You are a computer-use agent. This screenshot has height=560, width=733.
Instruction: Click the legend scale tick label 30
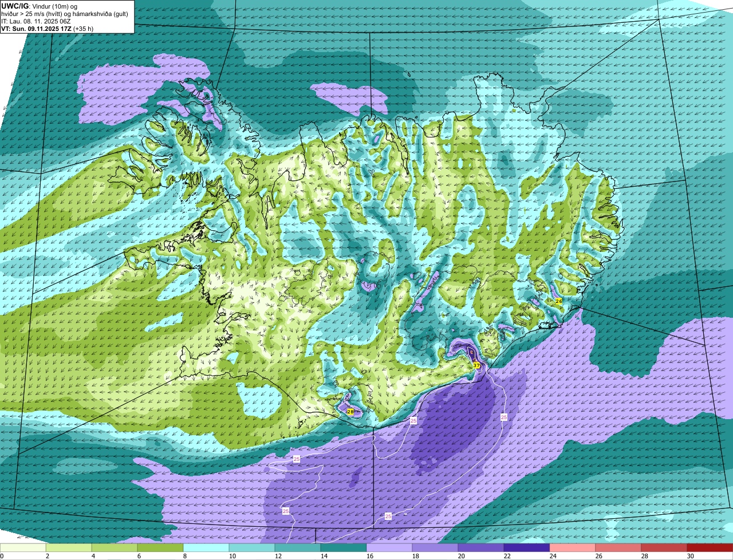coord(691,556)
